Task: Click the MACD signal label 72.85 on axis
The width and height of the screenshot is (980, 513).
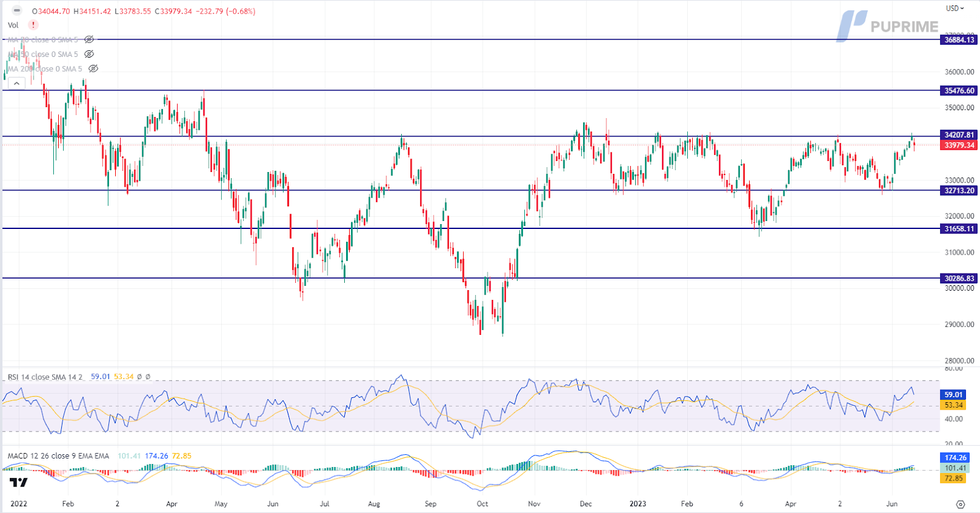Action: point(953,478)
